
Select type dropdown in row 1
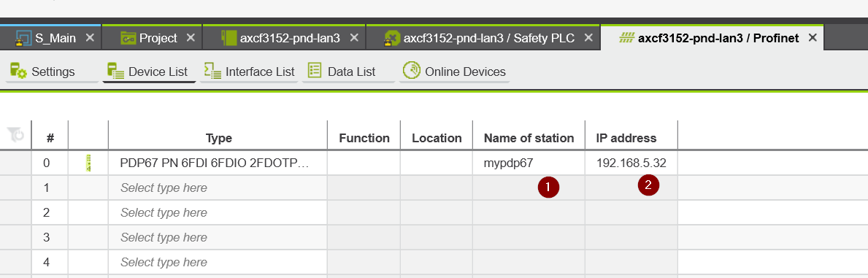[218, 188]
